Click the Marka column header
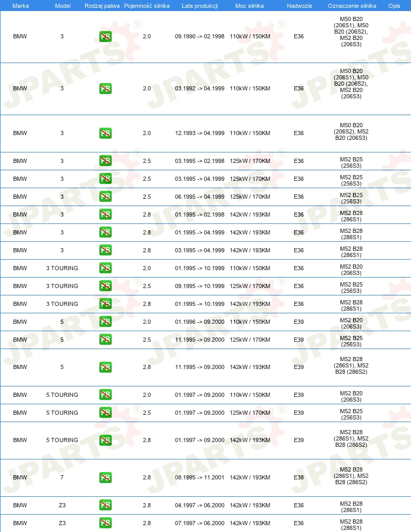411x532 pixels. click(x=20, y=6)
